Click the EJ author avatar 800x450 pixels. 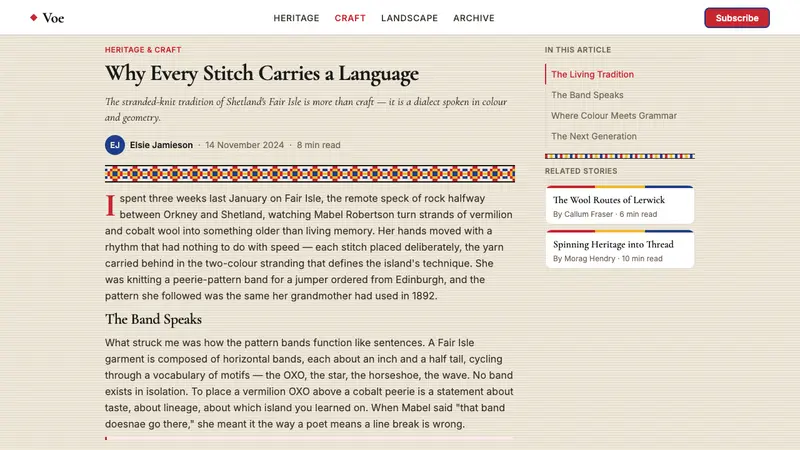point(115,145)
